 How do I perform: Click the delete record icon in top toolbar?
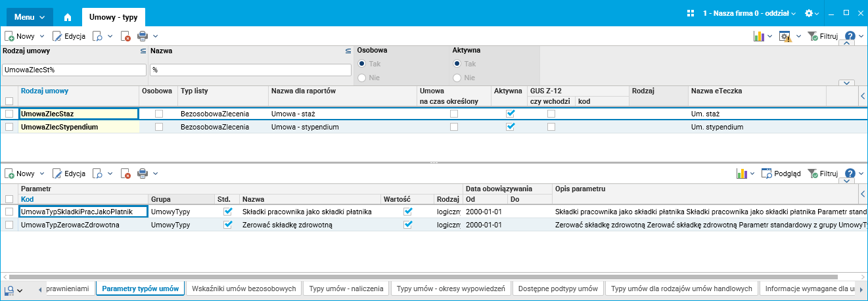(126, 36)
